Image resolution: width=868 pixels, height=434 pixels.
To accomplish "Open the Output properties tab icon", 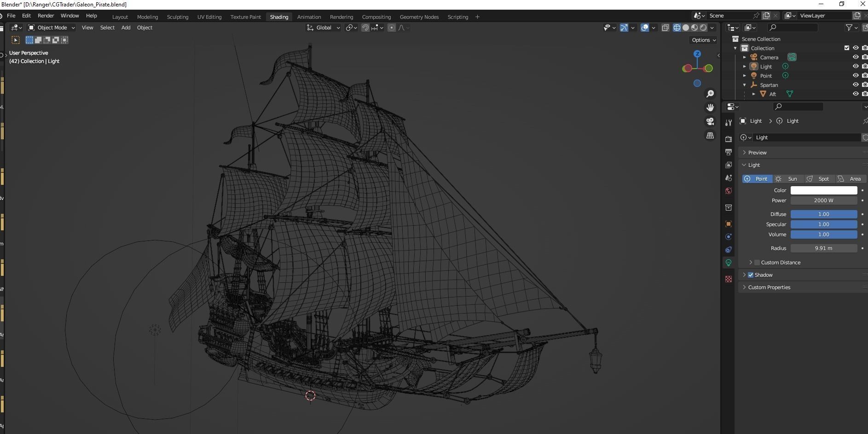I will pyautogui.click(x=728, y=152).
